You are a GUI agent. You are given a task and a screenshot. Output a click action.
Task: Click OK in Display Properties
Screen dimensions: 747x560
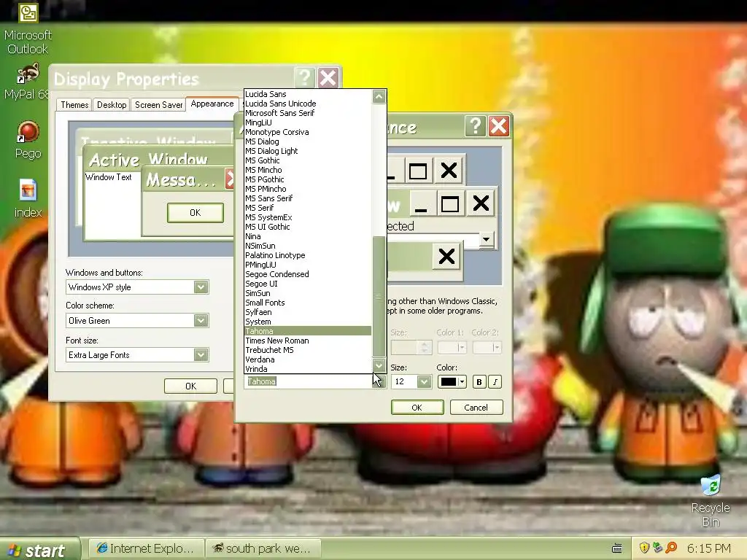tap(190, 386)
